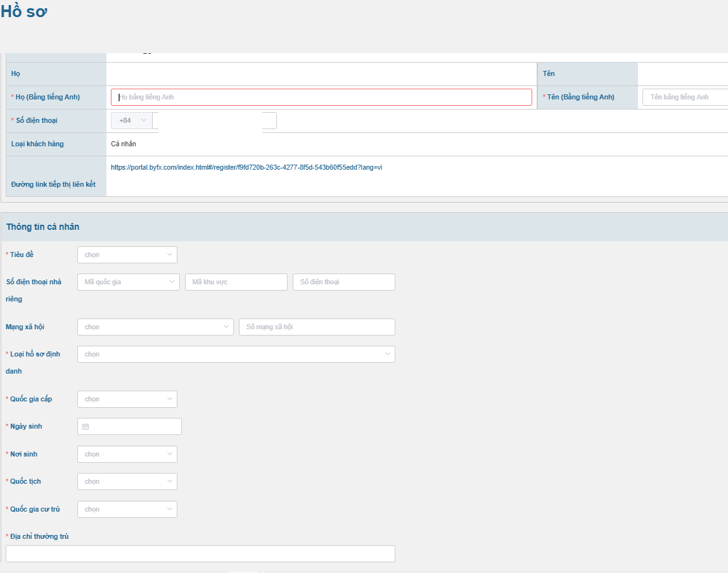Focus the Họ bằng tiếng Anh input
This screenshot has height=573, width=728.
[321, 98]
